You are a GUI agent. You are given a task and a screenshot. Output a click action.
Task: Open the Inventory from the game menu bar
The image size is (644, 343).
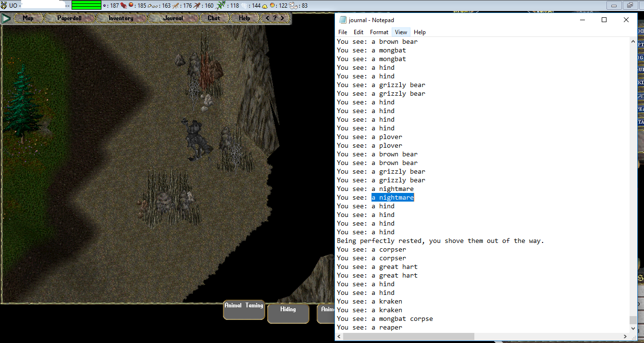click(121, 18)
